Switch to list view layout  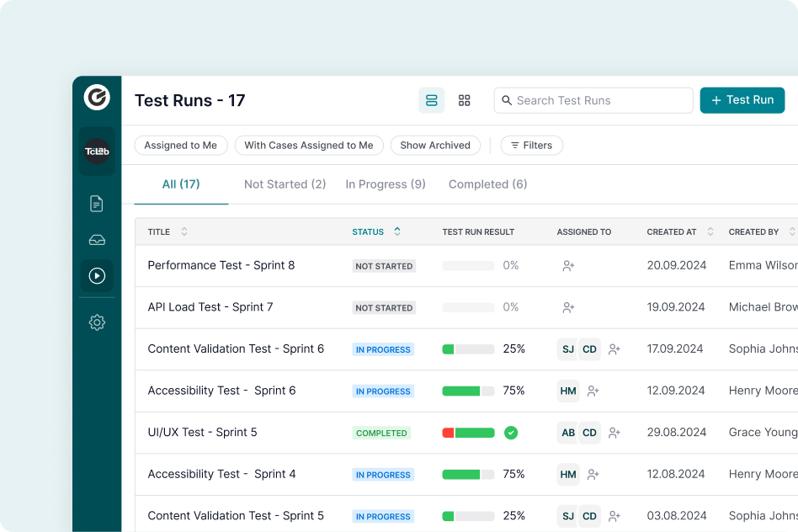432,100
